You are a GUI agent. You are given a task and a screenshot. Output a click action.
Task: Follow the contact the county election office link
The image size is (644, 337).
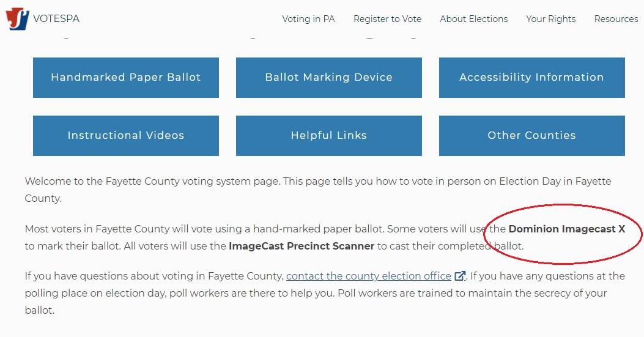click(x=368, y=276)
